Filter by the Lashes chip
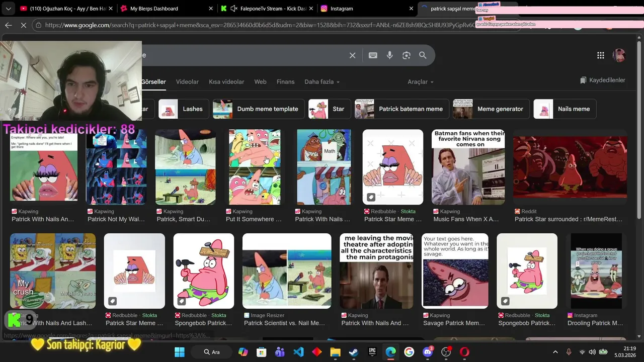 (x=184, y=109)
